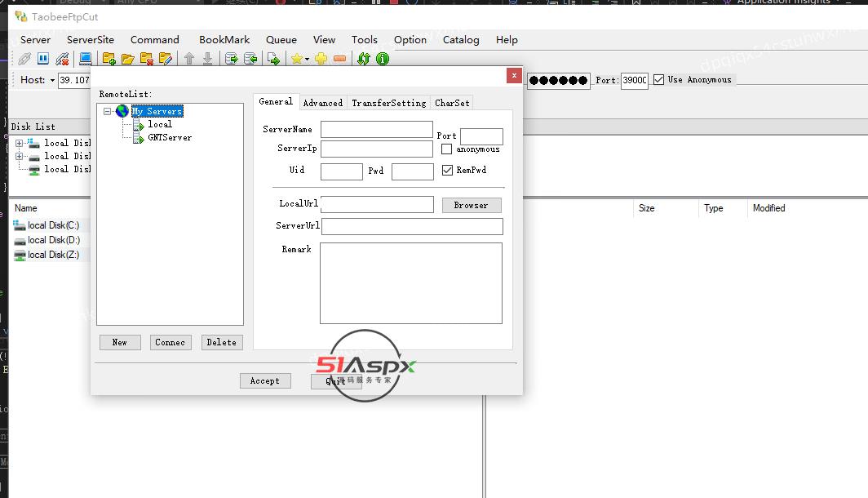Click the Connec button
The image size is (868, 498).
[170, 342]
